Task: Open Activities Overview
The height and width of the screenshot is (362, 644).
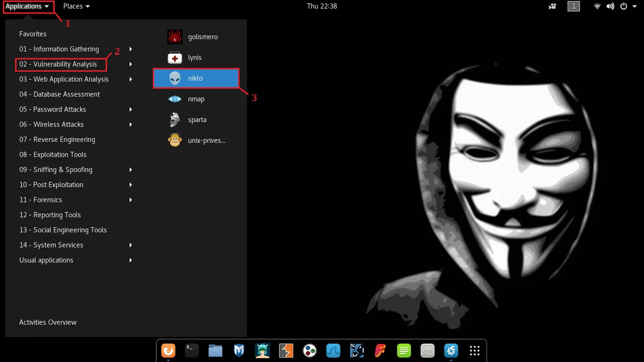Action: (48, 322)
